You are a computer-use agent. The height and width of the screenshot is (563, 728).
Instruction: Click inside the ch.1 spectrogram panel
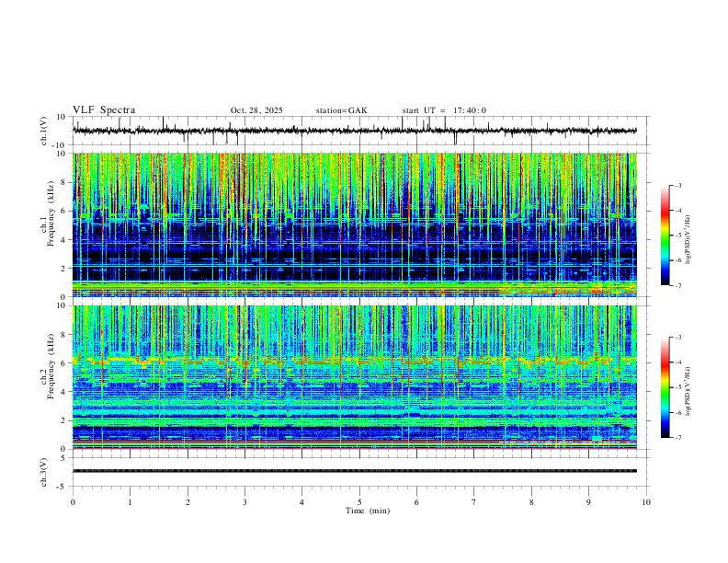(x=355, y=224)
